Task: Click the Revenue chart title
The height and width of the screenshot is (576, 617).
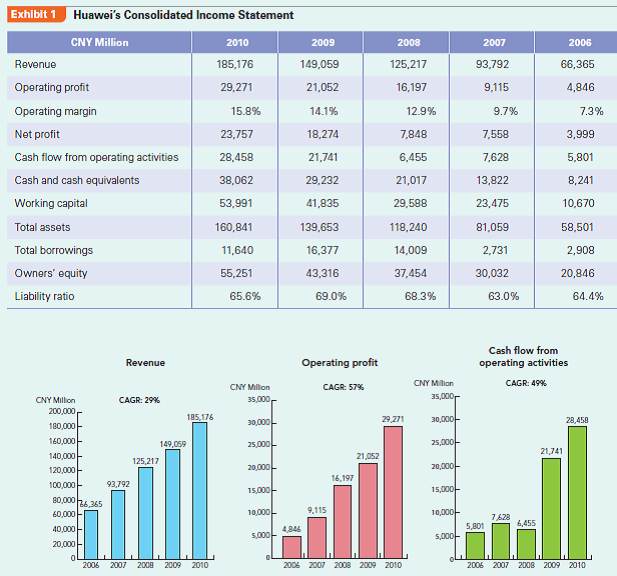Action: click(x=145, y=363)
